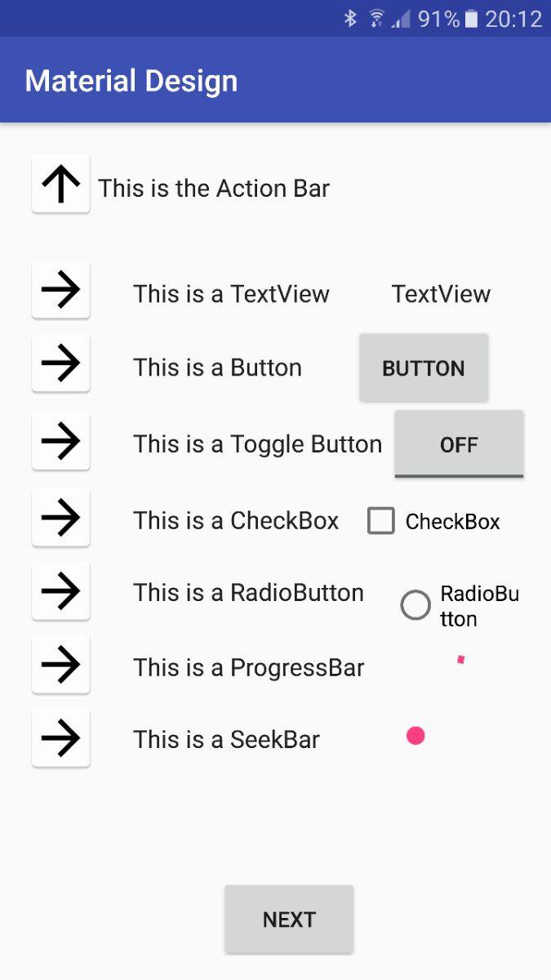The height and width of the screenshot is (980, 551).
Task: Click the arrow icon next to RadioButton row
Action: point(60,591)
